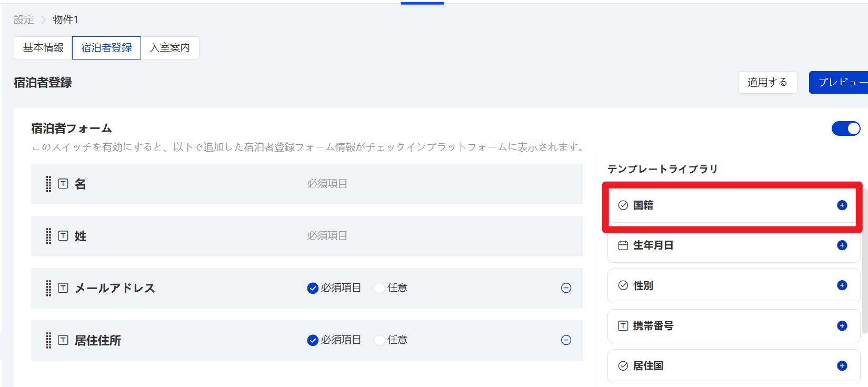Grab drag handle of 名 field

pos(48,184)
